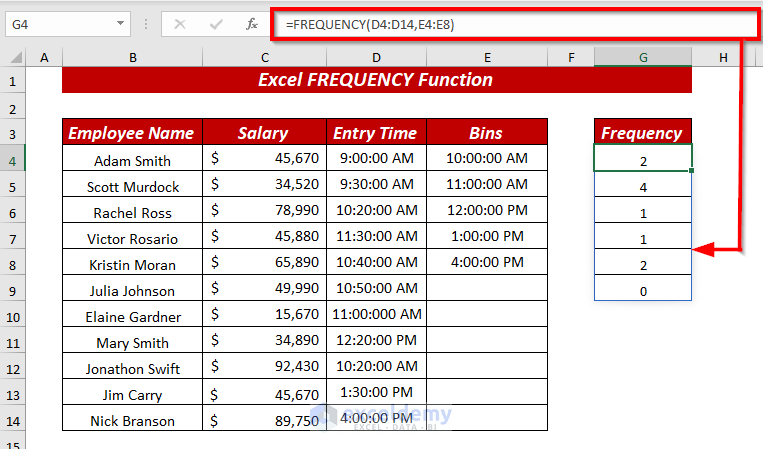Click the Select All corner triangle
The width and height of the screenshot is (763, 449).
[x=14, y=59]
